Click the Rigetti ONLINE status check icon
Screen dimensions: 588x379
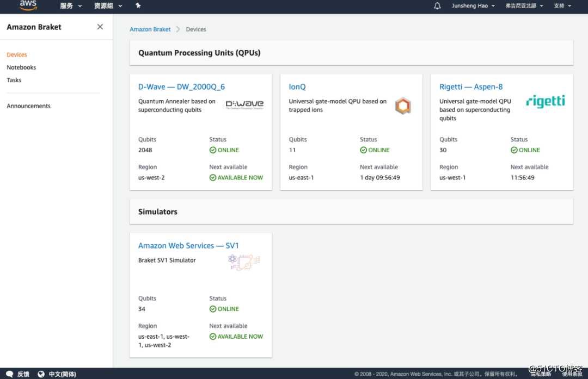point(514,150)
